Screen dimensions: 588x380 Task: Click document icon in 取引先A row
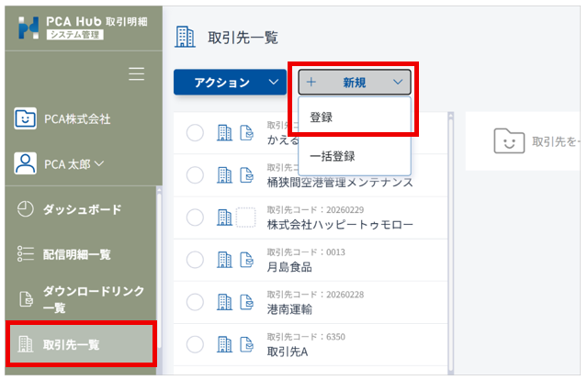[x=246, y=344]
